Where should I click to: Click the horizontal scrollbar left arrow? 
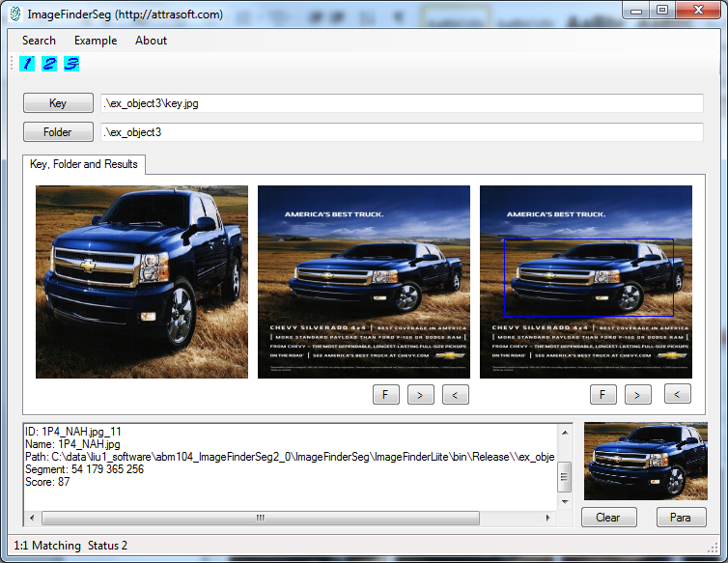click(x=32, y=518)
